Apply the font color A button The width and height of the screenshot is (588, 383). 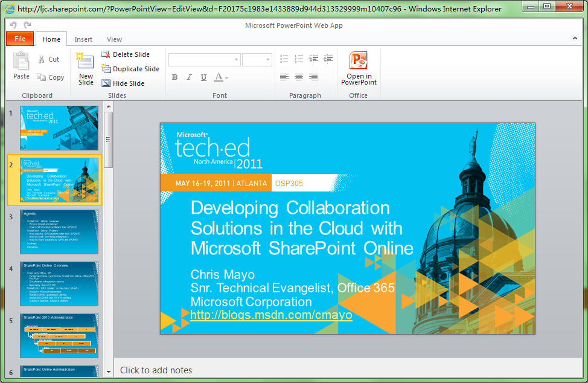pos(219,77)
